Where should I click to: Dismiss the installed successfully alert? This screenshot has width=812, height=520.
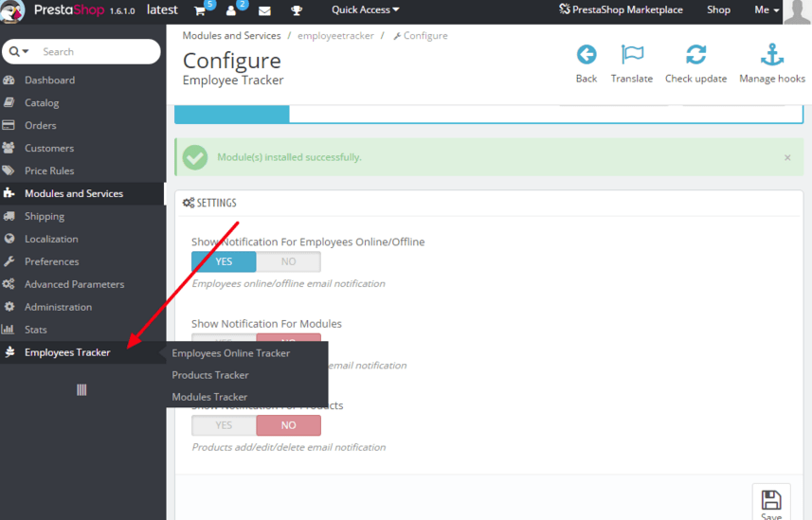point(787,157)
